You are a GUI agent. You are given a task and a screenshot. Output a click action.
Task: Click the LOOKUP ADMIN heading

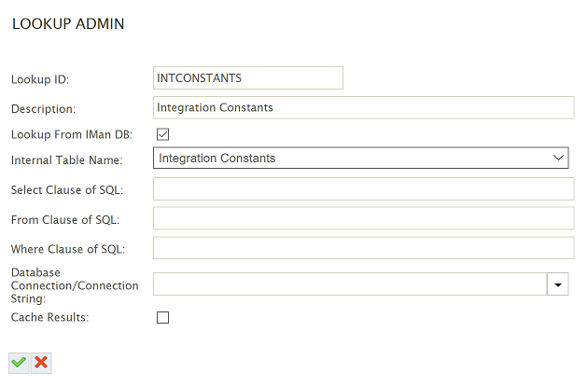[68, 23]
